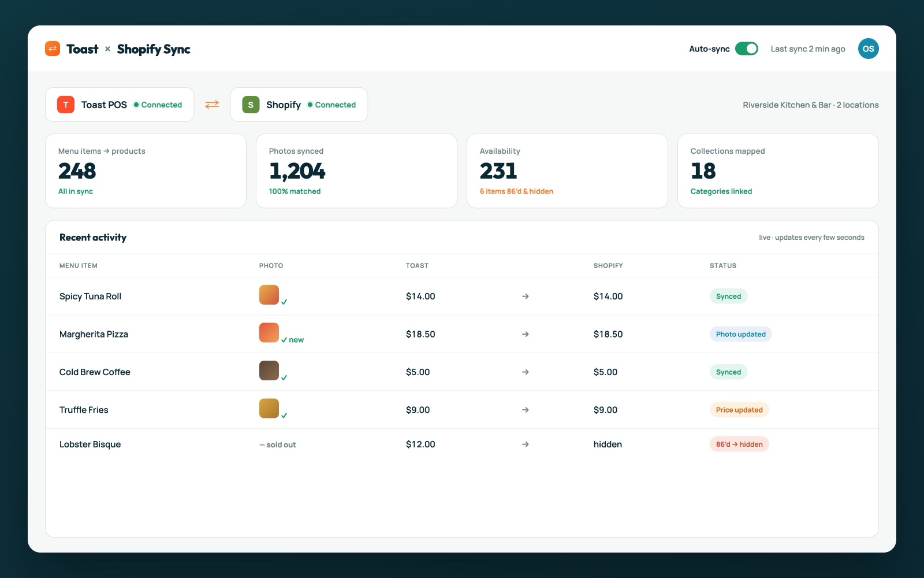The width and height of the screenshot is (924, 578).
Task: Click the 6 items 86'd & hidden link
Action: [x=516, y=191]
